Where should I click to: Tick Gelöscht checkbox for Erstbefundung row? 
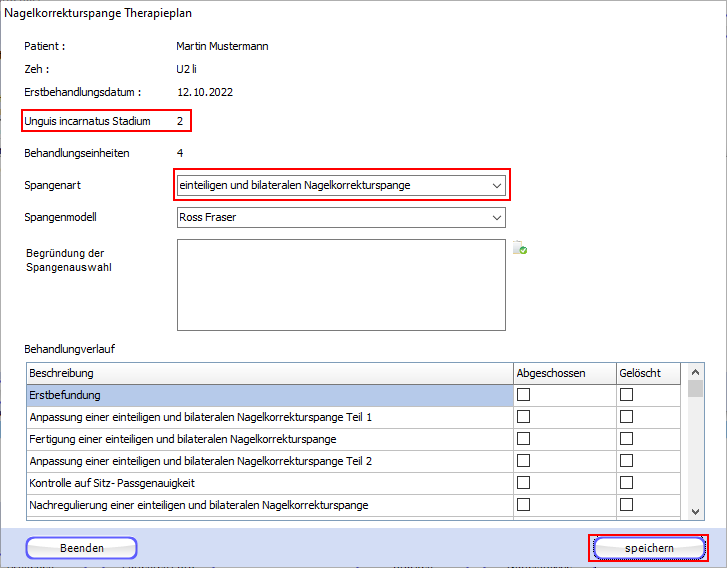627,395
